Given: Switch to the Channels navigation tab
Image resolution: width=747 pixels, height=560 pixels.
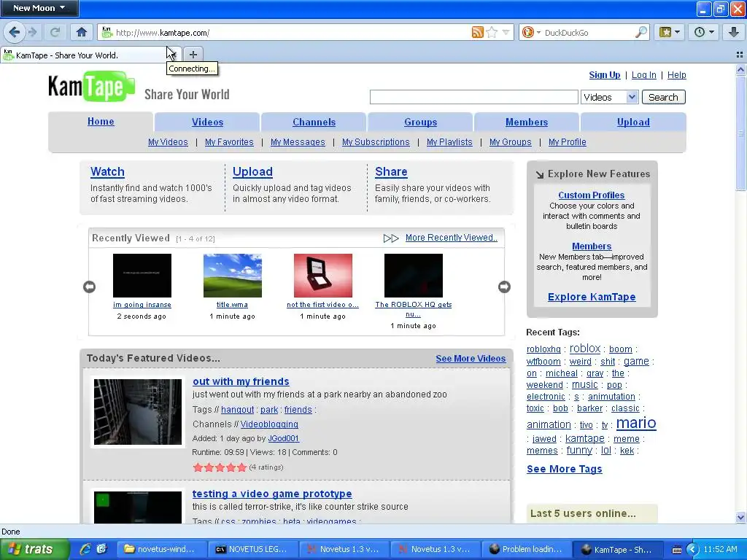Looking at the screenshot, I should pyautogui.click(x=314, y=122).
